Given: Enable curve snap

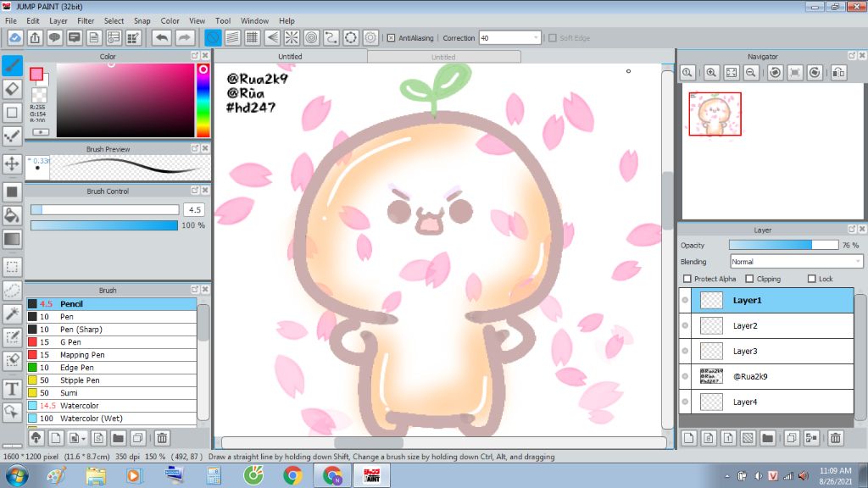Looking at the screenshot, I should pyautogui.click(x=331, y=37).
